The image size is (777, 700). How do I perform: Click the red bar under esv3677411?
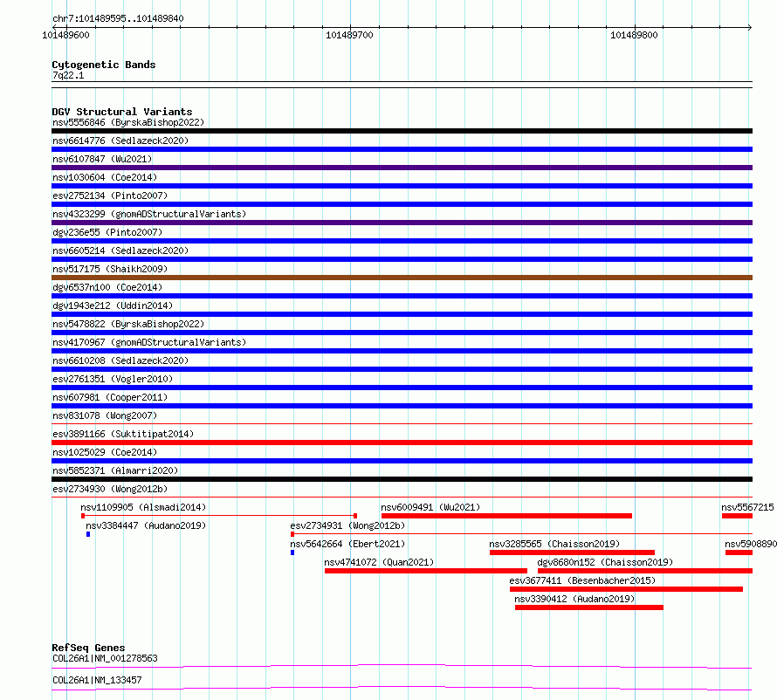[626, 589]
